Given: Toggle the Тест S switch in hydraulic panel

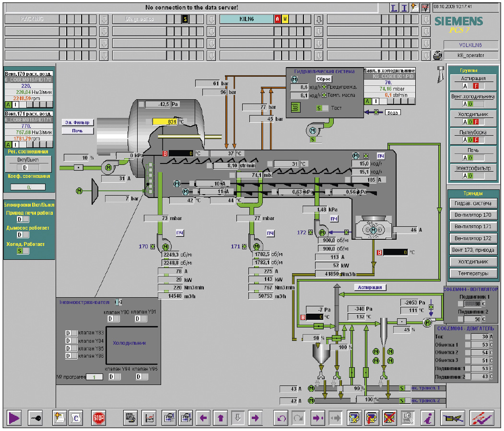Looking at the screenshot, I should point(322,108).
